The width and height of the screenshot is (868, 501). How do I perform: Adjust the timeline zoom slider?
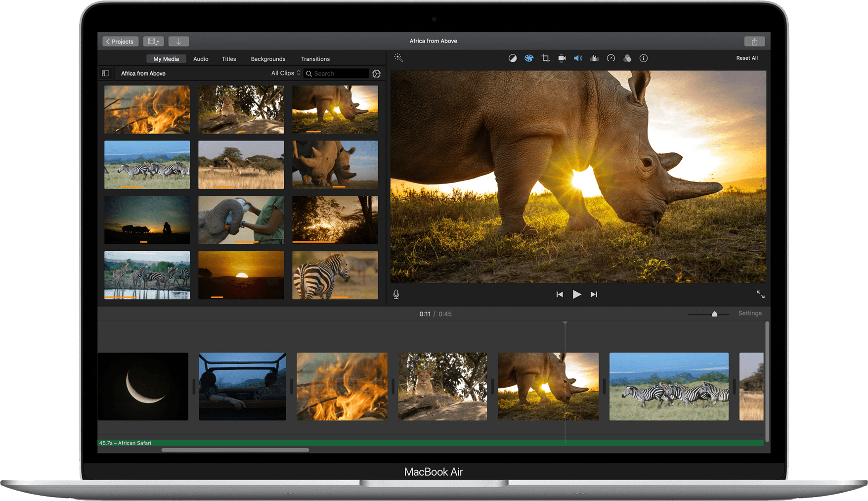tap(714, 314)
